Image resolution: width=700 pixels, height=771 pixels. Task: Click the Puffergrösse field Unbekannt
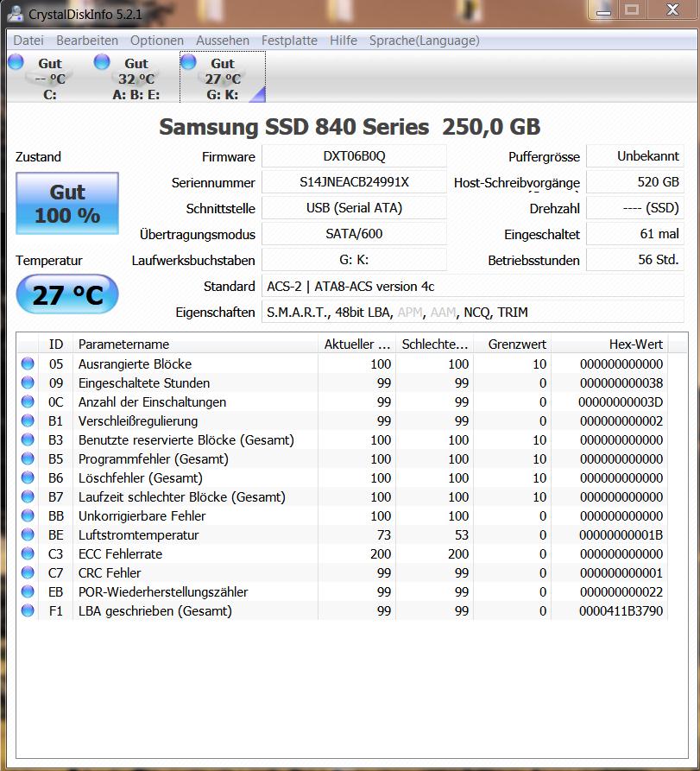634,156
